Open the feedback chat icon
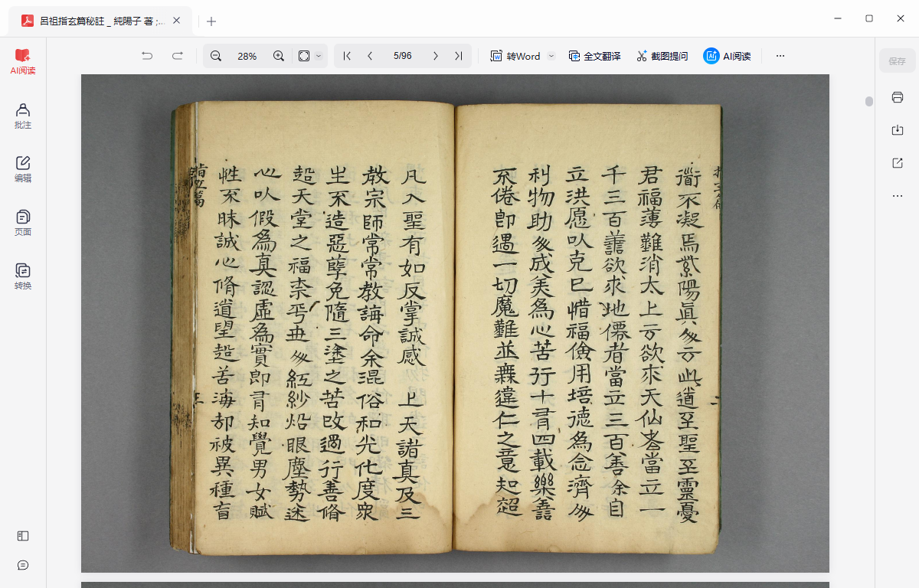 click(23, 565)
